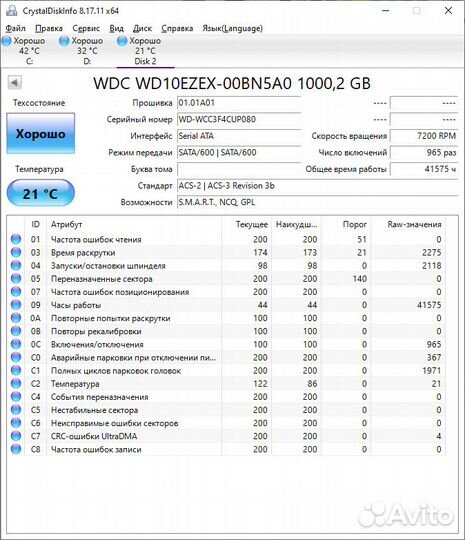Screen dimensions: 465x540
Task: Click status circle for attribute 04 row
Action: (16, 266)
